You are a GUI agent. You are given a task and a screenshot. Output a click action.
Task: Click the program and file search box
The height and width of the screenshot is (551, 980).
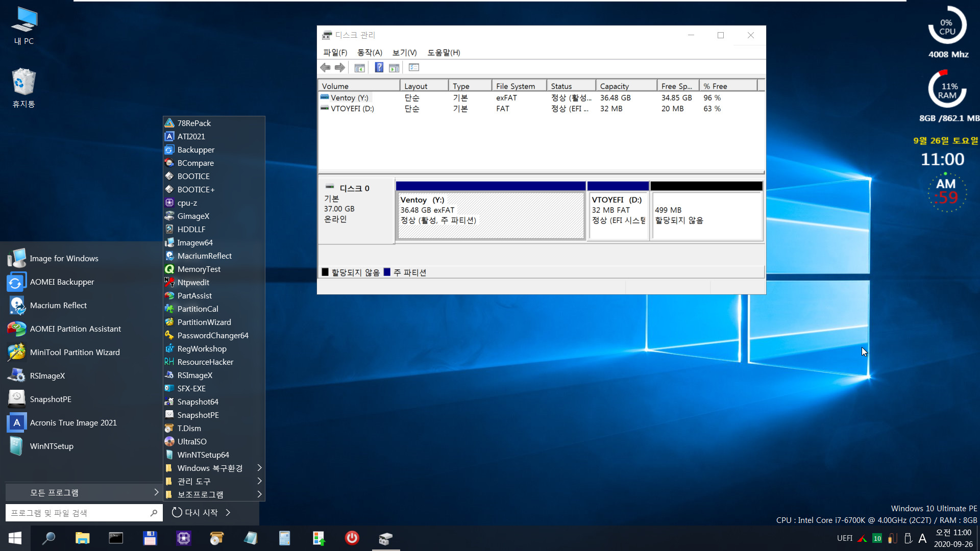(84, 513)
